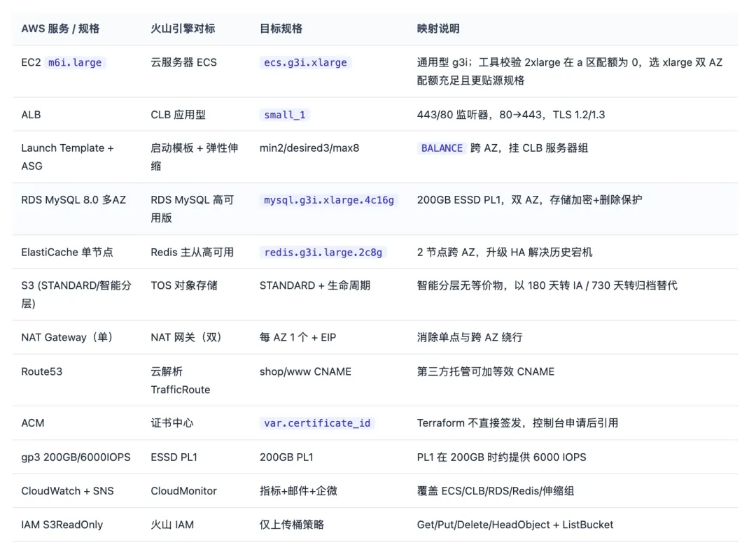The width and height of the screenshot is (756, 554).
Task: Click the '云服务器 ECS' cell
Action: 183,63
